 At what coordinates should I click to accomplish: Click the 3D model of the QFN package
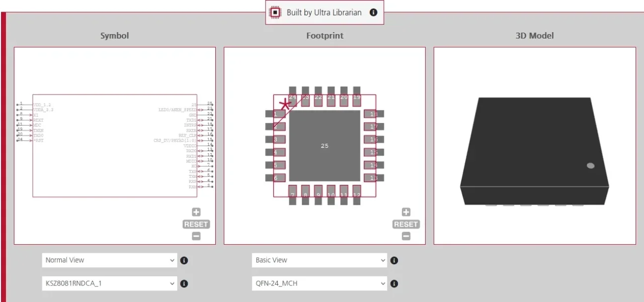tap(534, 151)
